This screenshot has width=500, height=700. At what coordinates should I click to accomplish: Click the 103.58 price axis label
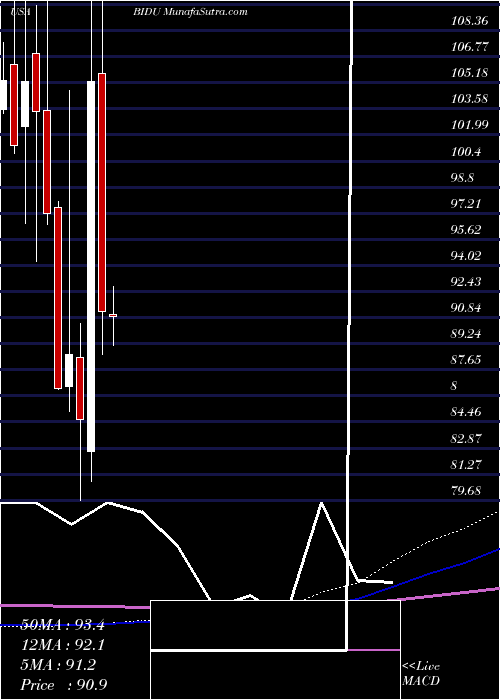coord(470,99)
